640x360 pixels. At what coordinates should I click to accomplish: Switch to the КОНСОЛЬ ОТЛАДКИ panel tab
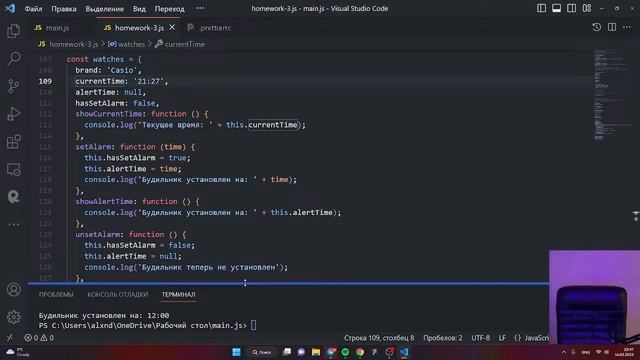coord(118,294)
